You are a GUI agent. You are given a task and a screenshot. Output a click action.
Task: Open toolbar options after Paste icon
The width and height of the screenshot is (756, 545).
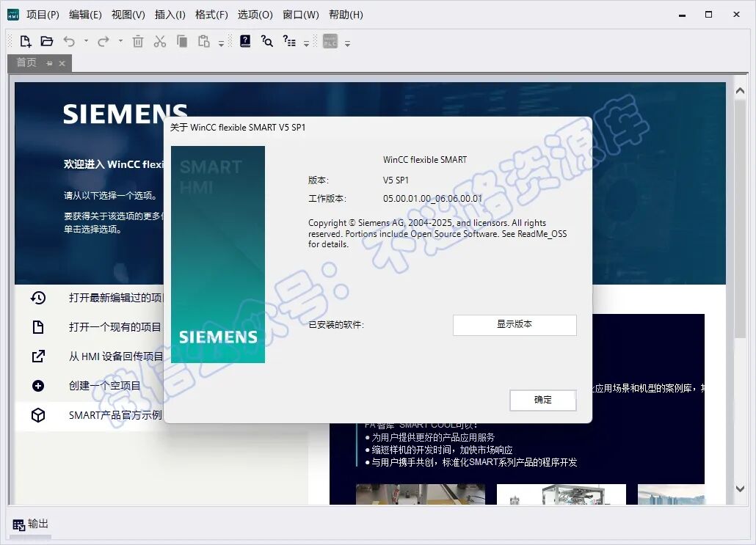click(x=222, y=43)
